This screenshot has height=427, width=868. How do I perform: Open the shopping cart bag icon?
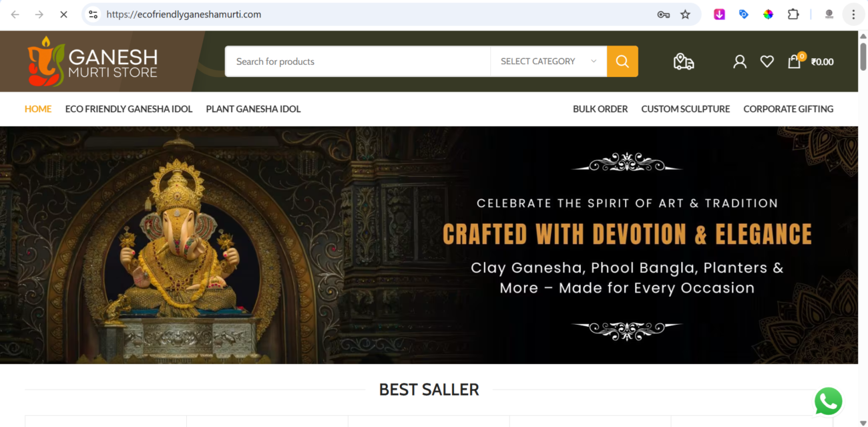pyautogui.click(x=794, y=61)
